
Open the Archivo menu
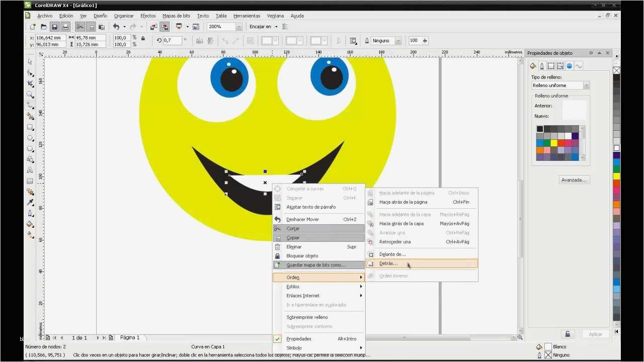(x=45, y=16)
